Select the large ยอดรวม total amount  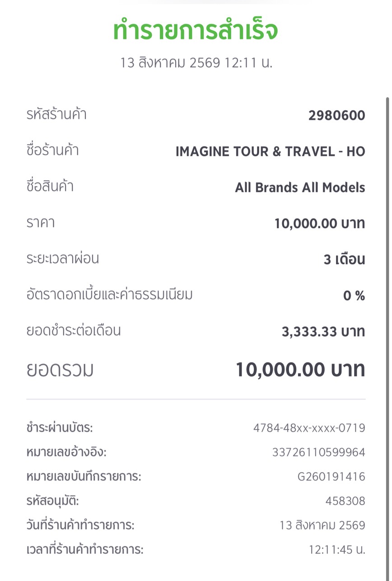click(x=300, y=370)
